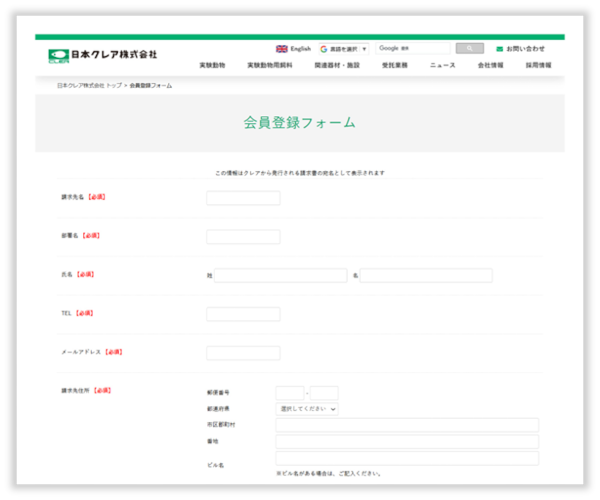Screen dimensions: 600x500
Task: Open the 都道府県 選択してください dropdown
Action: pyautogui.click(x=307, y=409)
